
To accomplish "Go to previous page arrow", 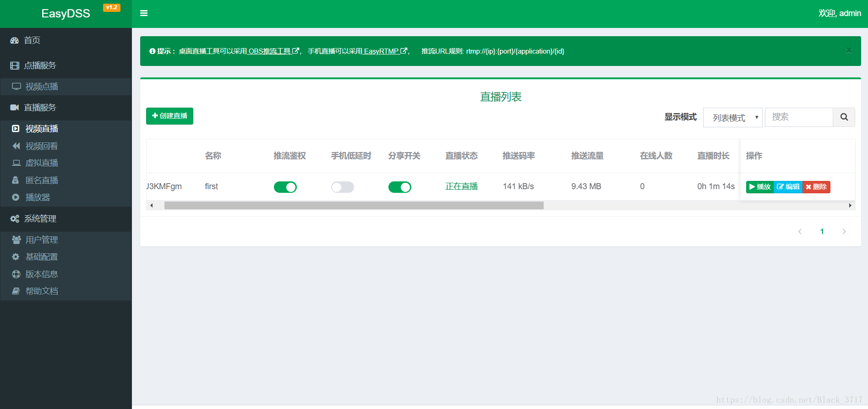I will click(x=800, y=231).
